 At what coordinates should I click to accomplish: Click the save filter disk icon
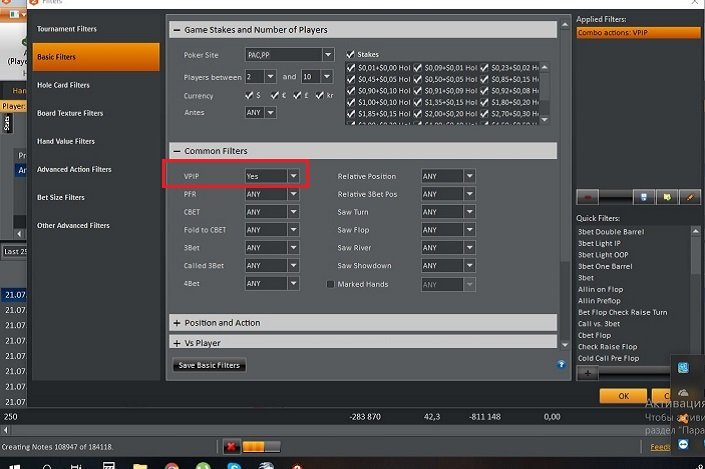(645, 197)
